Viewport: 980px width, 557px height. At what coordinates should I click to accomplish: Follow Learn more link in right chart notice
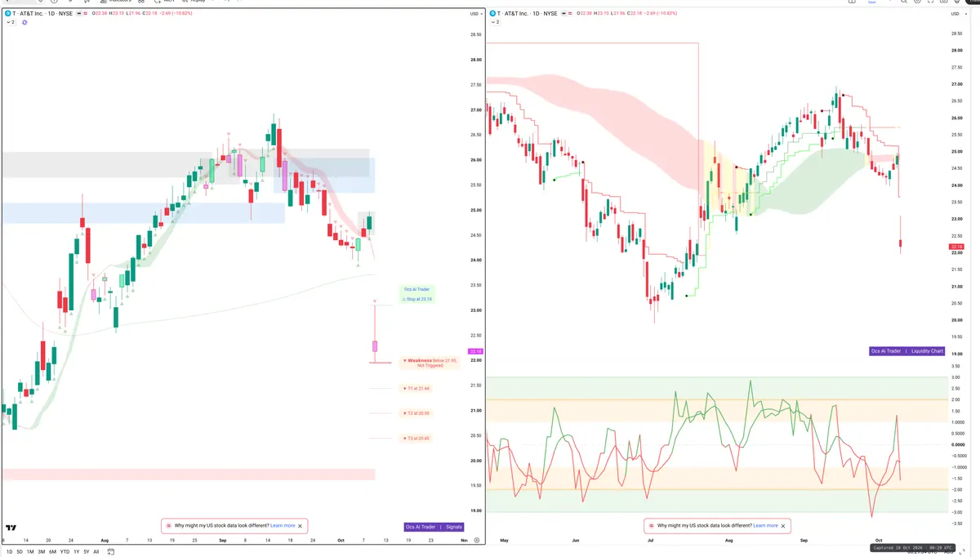pos(765,526)
